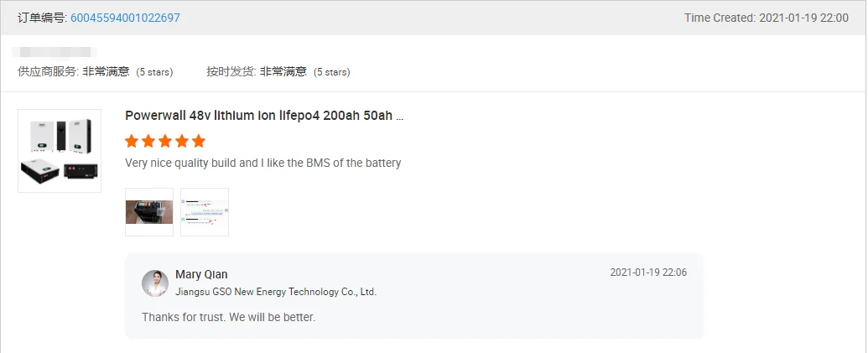
Task: Click the fourth orange rating star
Action: (182, 141)
